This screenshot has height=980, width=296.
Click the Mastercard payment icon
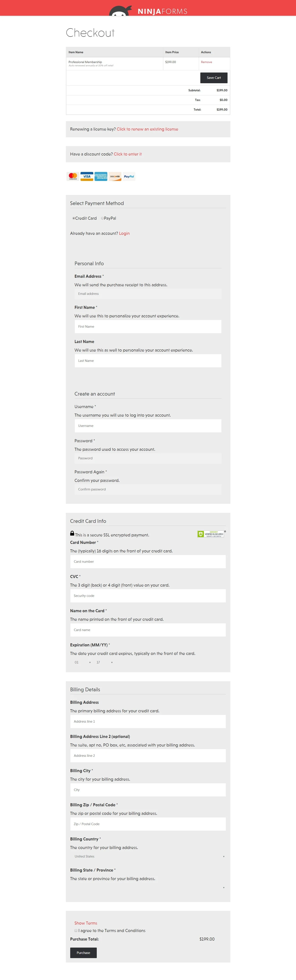(x=73, y=177)
